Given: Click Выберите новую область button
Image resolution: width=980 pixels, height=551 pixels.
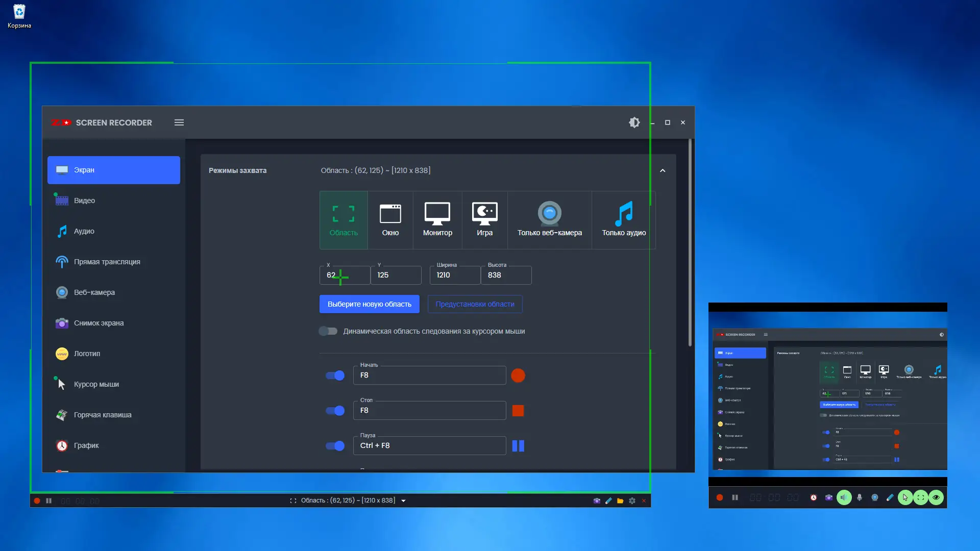Looking at the screenshot, I should click(x=369, y=304).
